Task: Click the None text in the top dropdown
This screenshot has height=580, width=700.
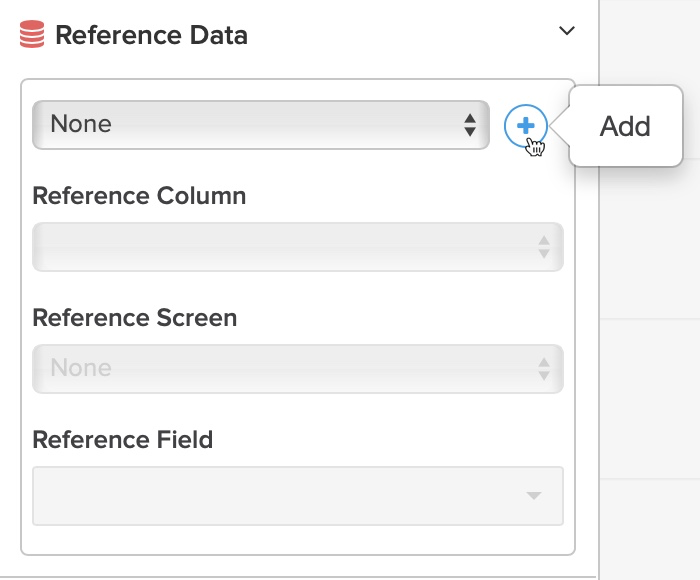Action: 81,124
